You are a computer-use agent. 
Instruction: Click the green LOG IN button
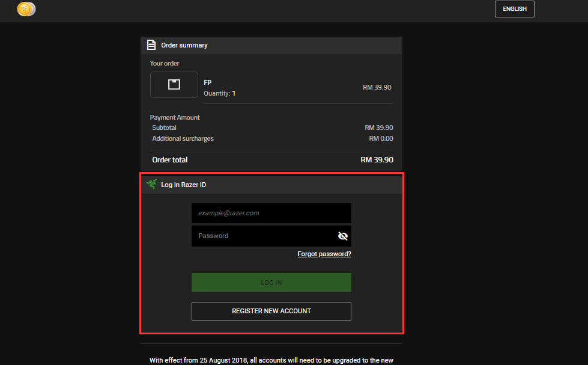coord(271,283)
